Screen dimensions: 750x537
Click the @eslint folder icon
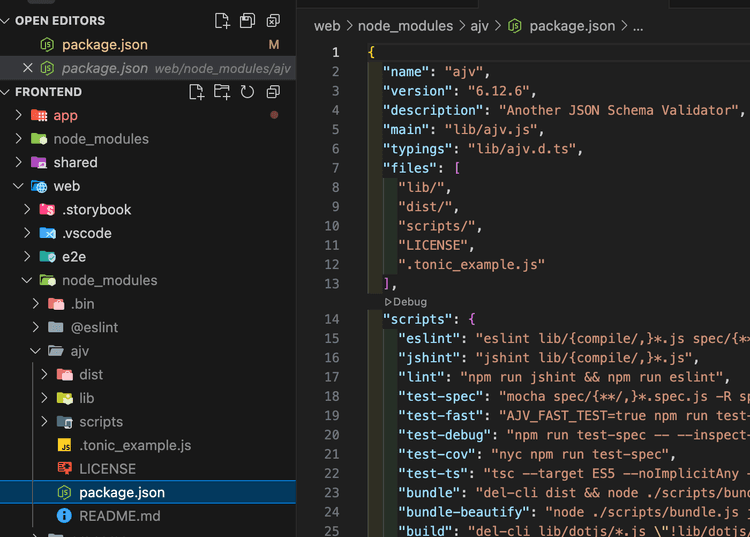point(56,328)
